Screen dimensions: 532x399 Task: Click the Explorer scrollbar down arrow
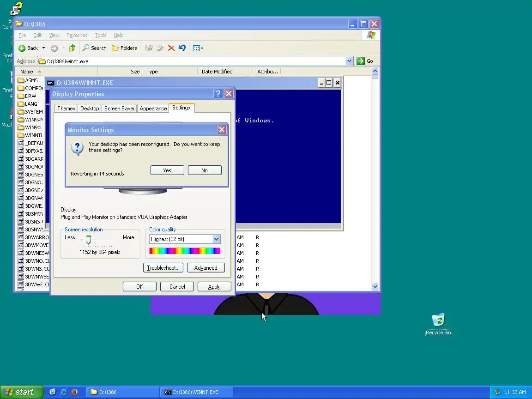[375, 287]
